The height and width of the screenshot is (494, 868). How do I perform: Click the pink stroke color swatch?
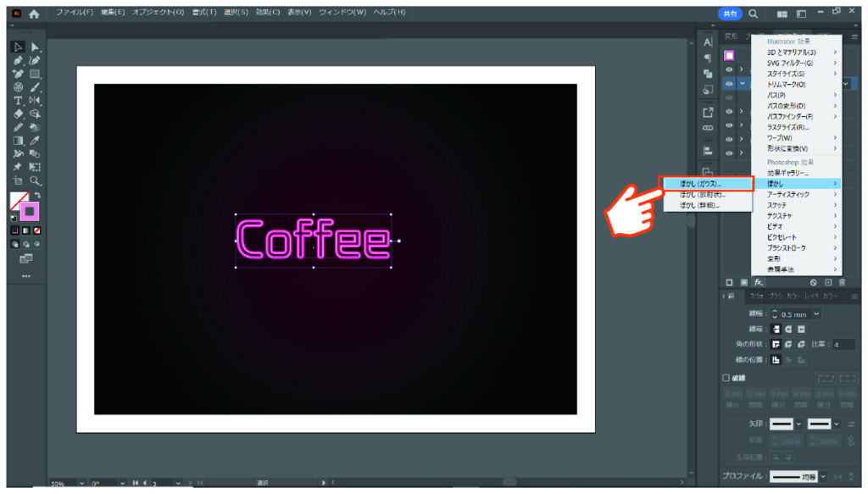(x=30, y=211)
